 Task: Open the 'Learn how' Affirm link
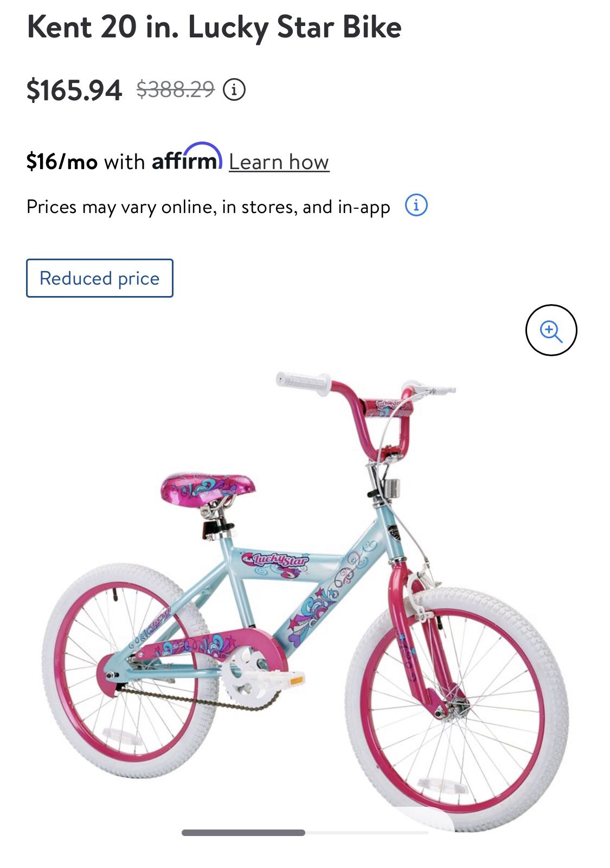pos(279,162)
